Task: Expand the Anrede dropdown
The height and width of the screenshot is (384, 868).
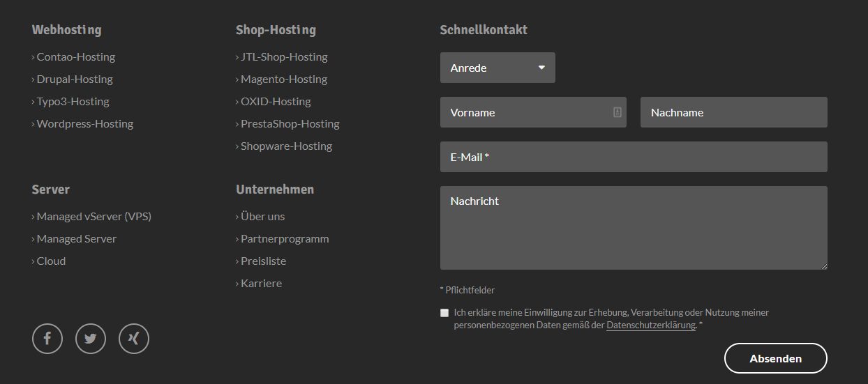Action: pyautogui.click(x=497, y=68)
